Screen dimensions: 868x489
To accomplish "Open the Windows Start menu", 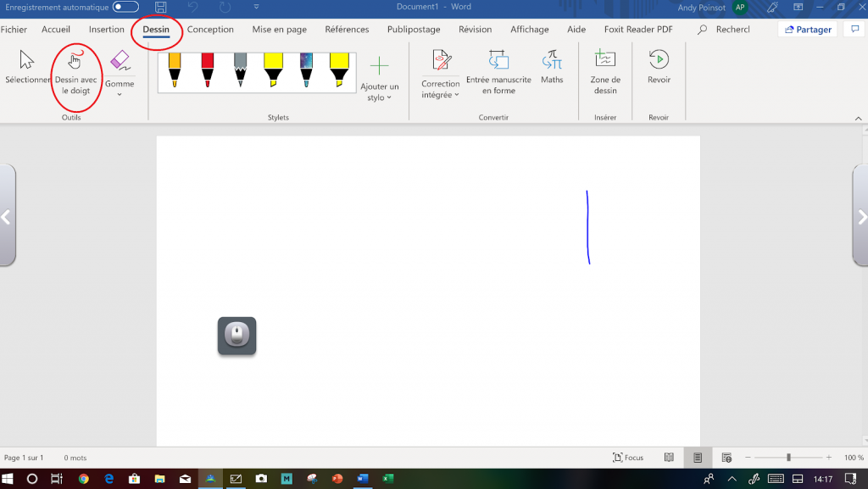I will point(7,479).
